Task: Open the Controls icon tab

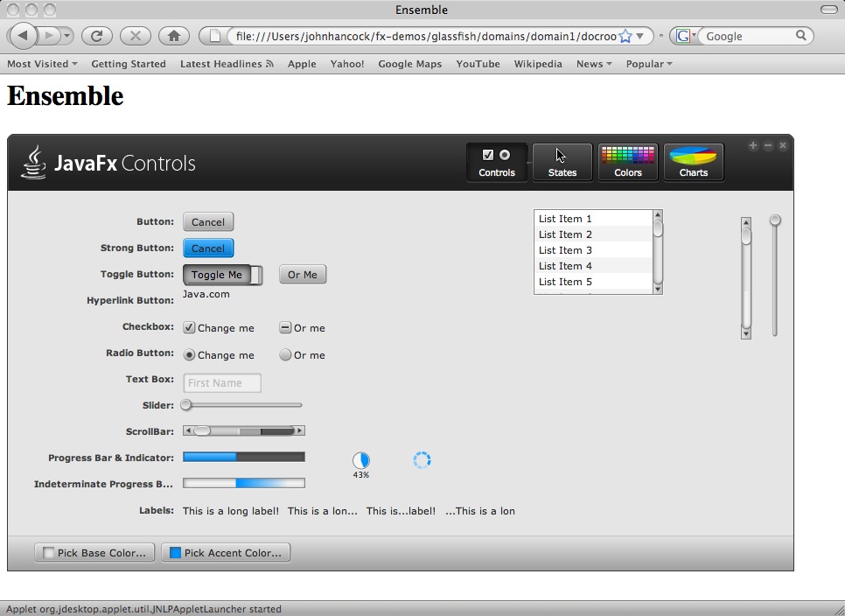Action: point(496,162)
